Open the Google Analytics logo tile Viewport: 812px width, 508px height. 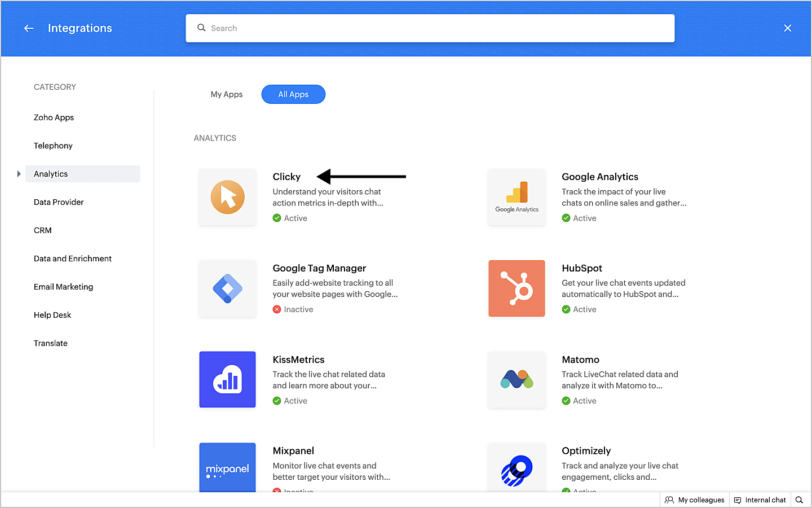pos(517,197)
